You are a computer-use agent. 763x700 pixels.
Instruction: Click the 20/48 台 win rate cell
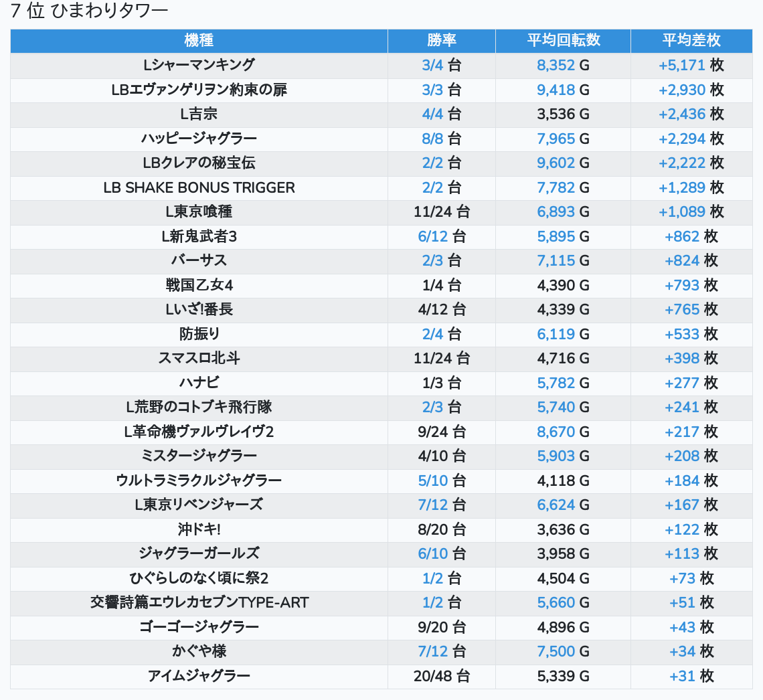tap(441, 676)
